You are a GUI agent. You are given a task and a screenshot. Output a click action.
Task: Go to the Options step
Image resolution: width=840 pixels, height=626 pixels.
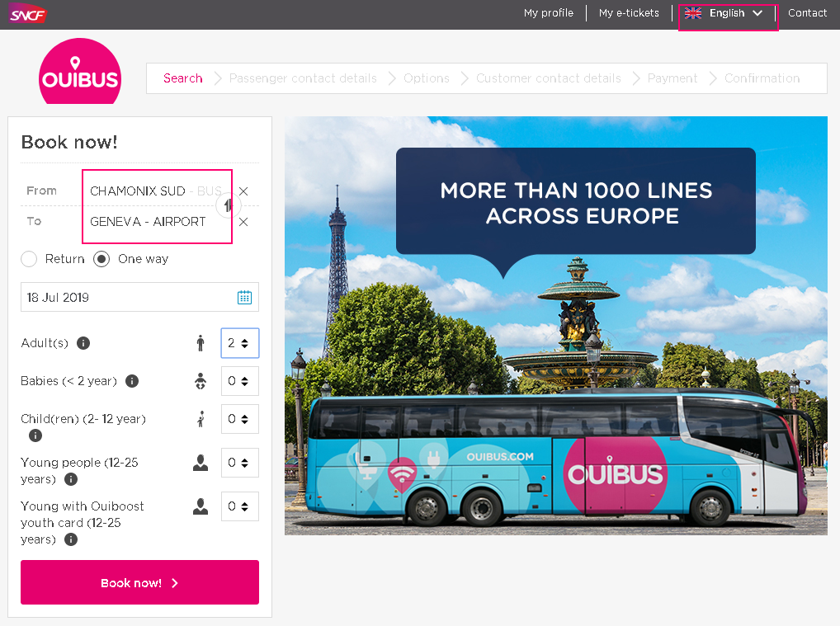(427, 78)
